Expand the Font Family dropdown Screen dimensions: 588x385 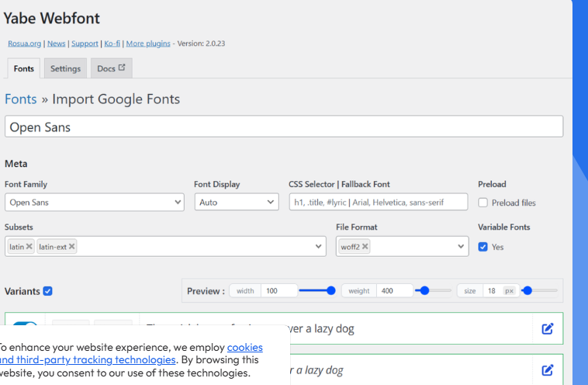point(95,203)
